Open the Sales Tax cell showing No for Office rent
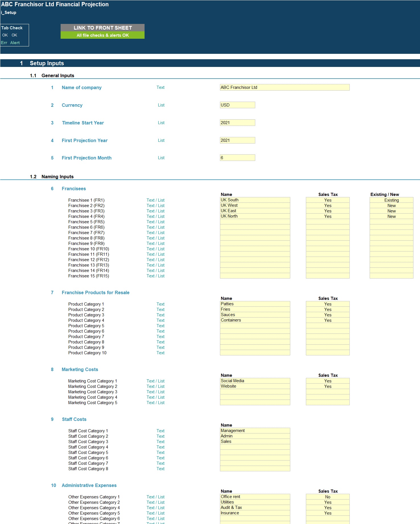 pos(328,497)
